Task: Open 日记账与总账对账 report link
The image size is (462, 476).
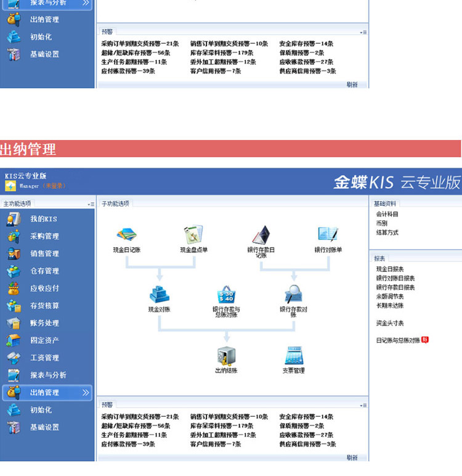Action: [398, 340]
